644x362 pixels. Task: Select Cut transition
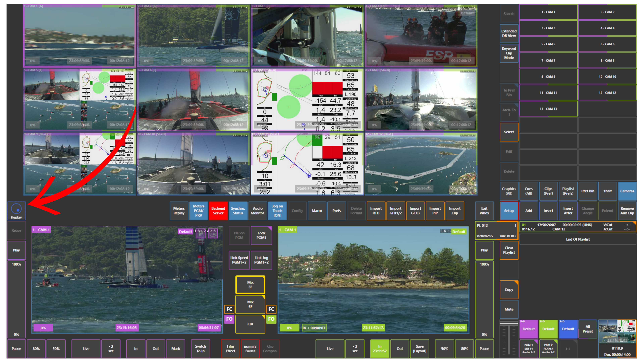(x=250, y=324)
